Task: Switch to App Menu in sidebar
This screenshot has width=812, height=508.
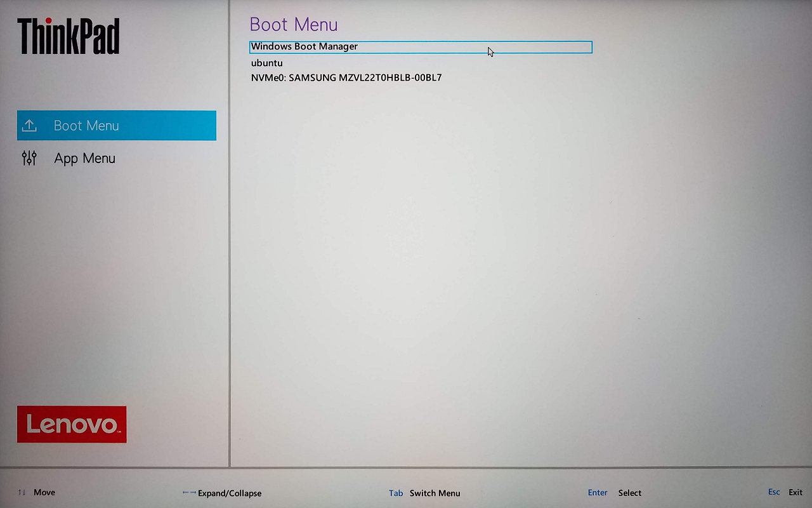Action: (85, 159)
